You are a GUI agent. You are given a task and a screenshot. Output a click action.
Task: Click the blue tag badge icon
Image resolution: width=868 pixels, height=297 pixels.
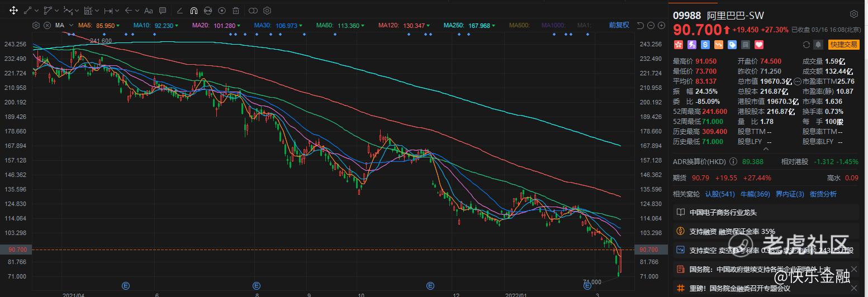(732, 45)
